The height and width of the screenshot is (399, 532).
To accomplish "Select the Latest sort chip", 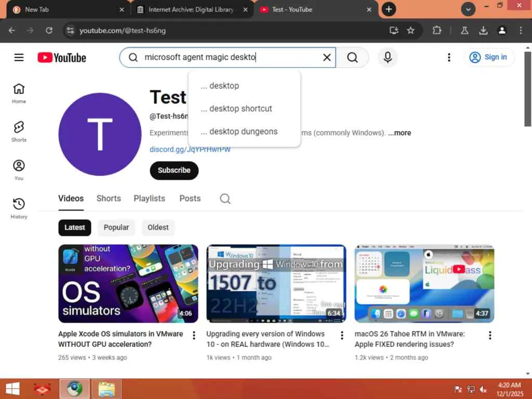I will pyautogui.click(x=75, y=228).
